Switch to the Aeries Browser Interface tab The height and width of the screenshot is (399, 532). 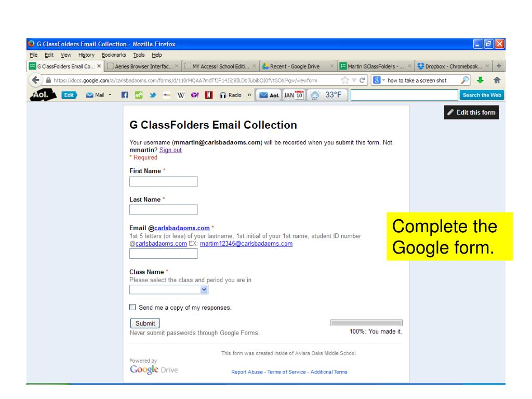[142, 66]
